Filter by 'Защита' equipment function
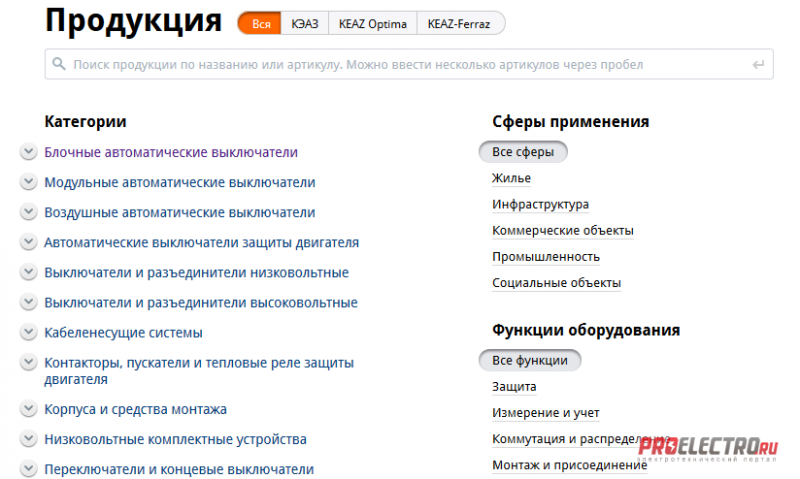800x479 pixels. tap(514, 387)
